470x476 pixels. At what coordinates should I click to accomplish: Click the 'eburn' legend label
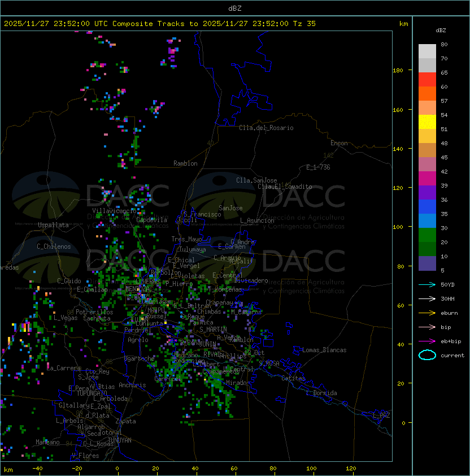click(449, 313)
